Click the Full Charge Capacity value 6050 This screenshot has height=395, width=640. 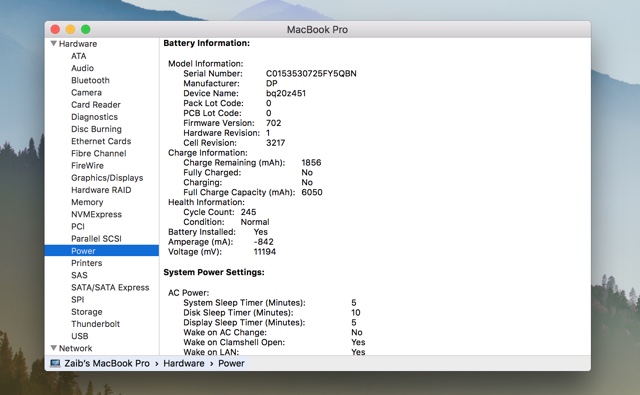tap(312, 192)
